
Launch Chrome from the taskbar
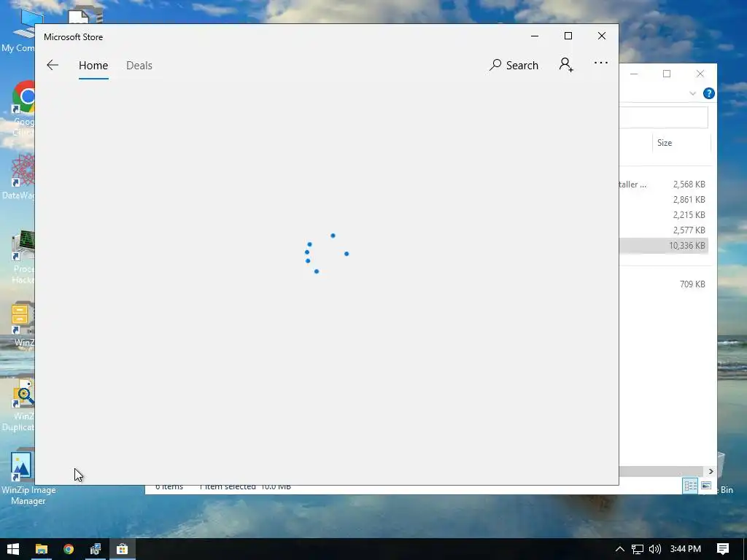[69, 549]
